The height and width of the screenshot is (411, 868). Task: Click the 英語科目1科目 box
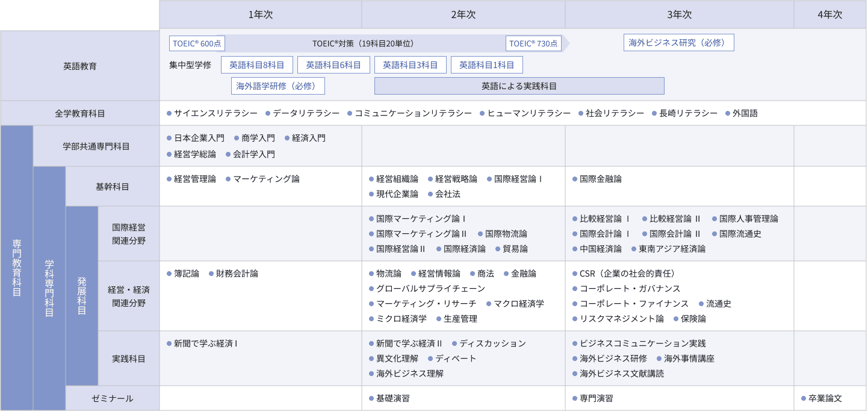point(487,64)
